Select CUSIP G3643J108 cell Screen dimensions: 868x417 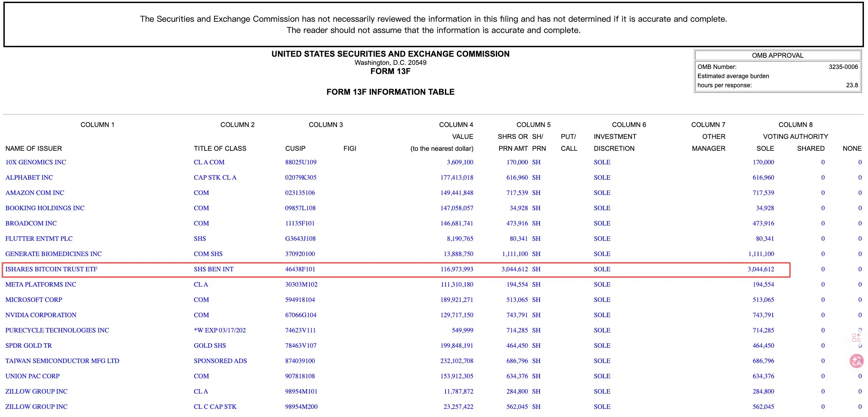click(300, 239)
